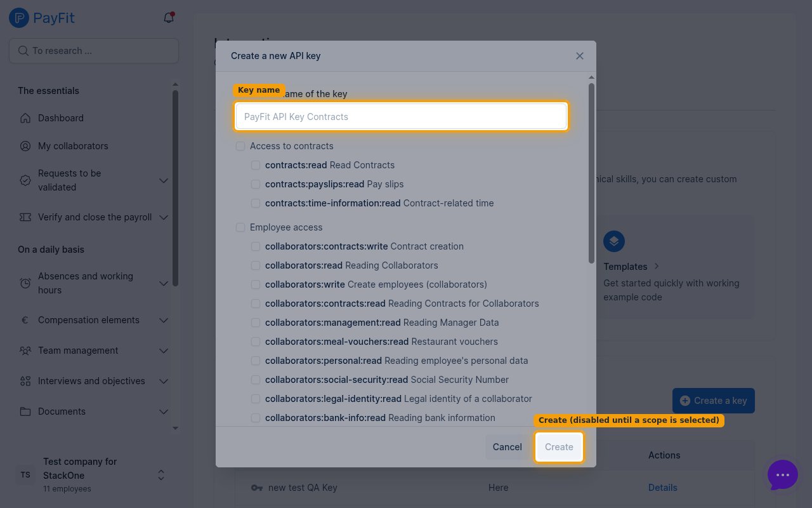Click the Dashboard home icon

pyautogui.click(x=25, y=118)
